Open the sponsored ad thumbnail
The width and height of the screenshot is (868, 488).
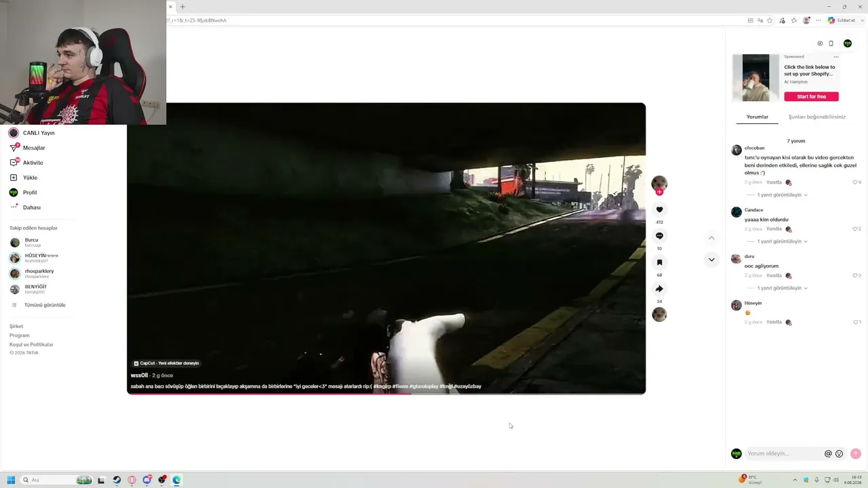755,78
